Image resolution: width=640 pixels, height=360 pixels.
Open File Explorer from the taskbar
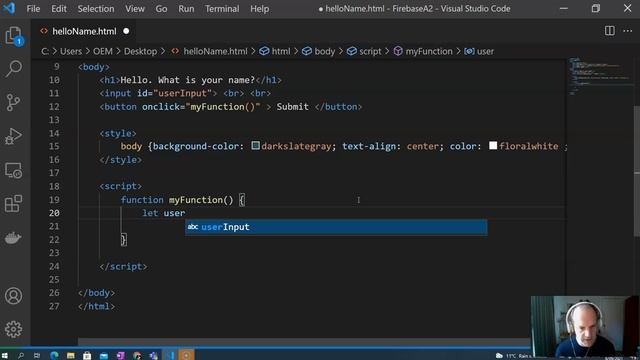(x=71, y=356)
